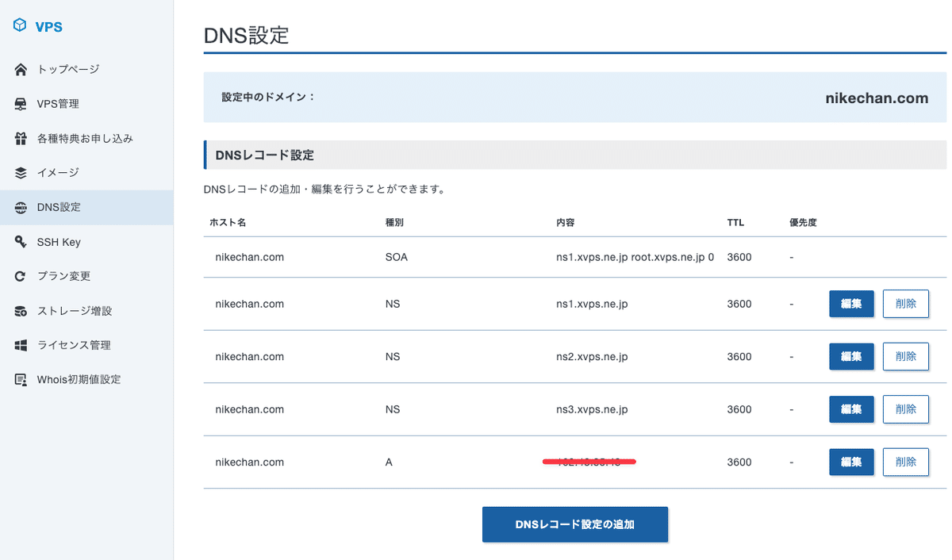Screen dimensions: 952x560
Task: Click the refresh icon beside プラン変更
Action: (x=21, y=276)
